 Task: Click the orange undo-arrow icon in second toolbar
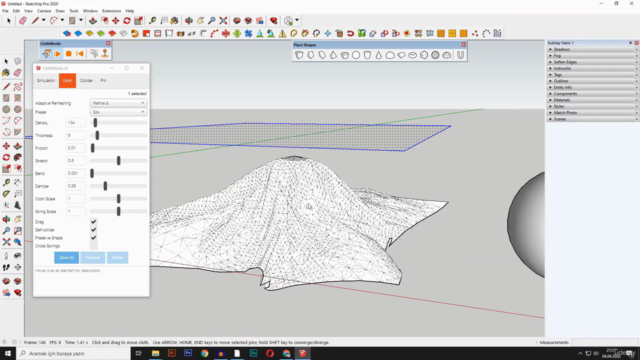[x=135, y=33]
